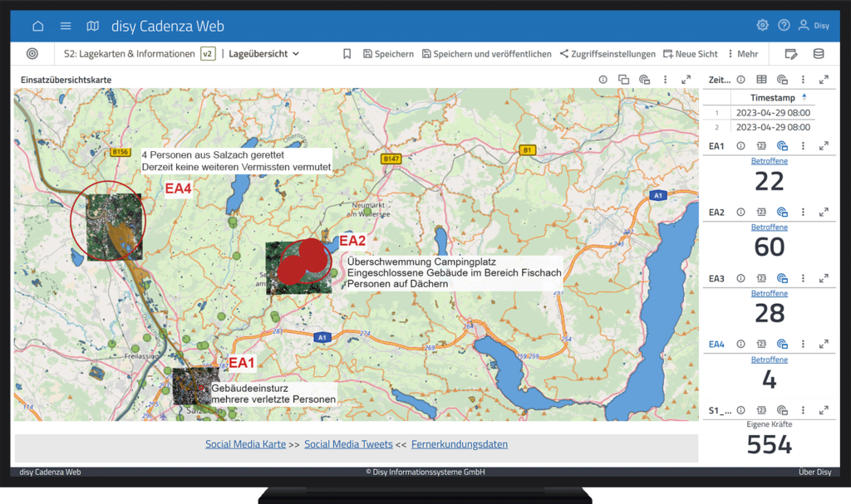The image size is (851, 504).
Task: Open three-dot menu of S1 panel
Action: click(x=804, y=409)
